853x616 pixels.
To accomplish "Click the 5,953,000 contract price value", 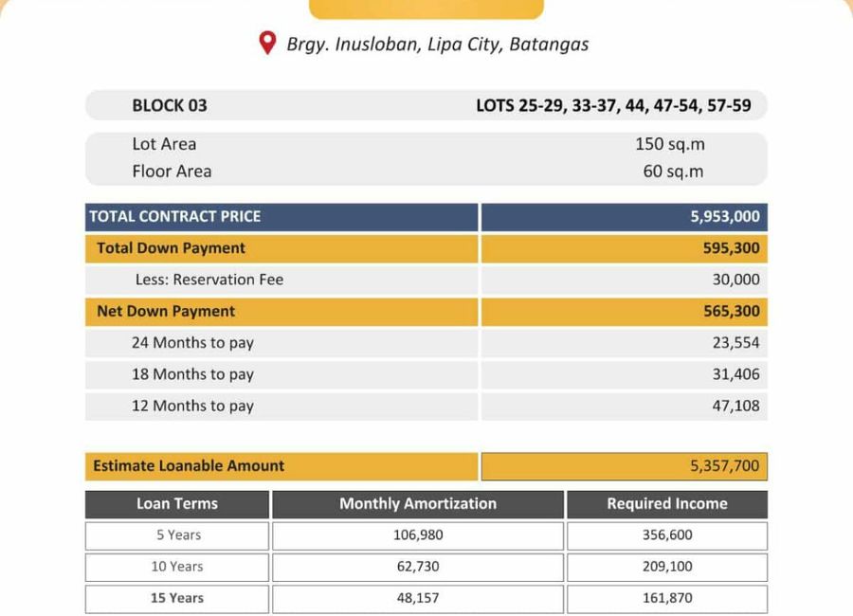I will click(x=725, y=217).
